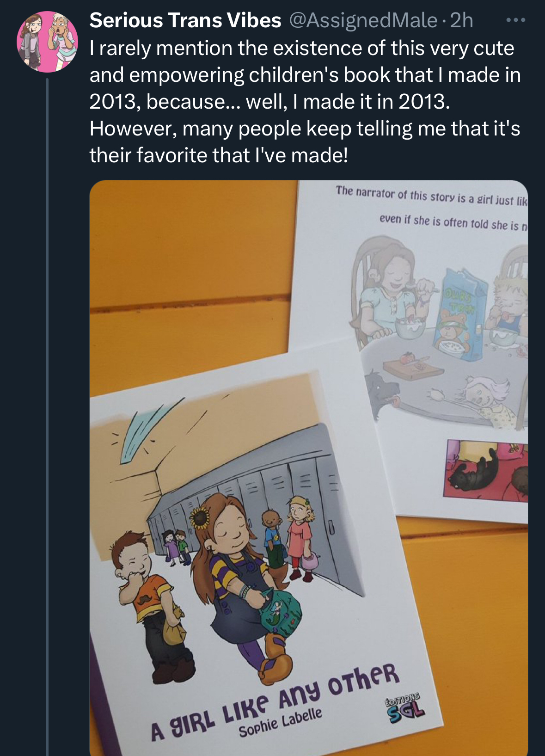Viewport: 545px width, 756px height.
Task: Tap the Sophie Labelle author name on the cover
Action: coord(280,722)
